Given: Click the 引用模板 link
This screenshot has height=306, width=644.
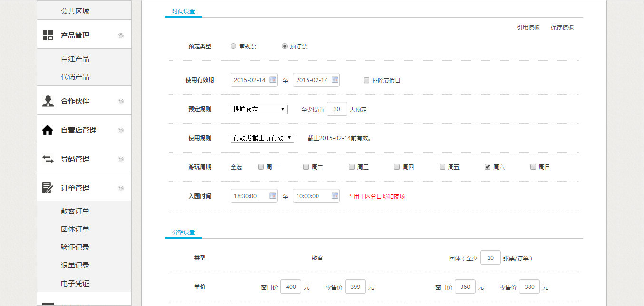Looking at the screenshot, I should [x=528, y=28].
